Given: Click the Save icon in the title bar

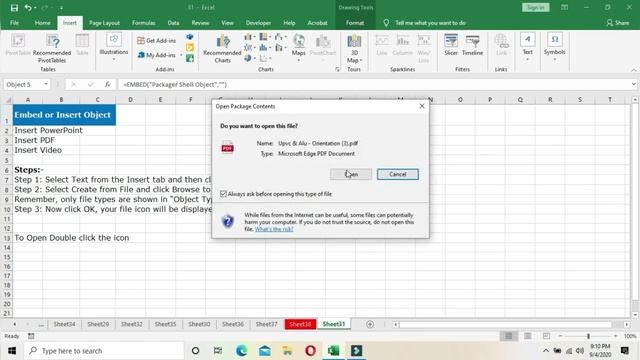Looking at the screenshot, I should pos(14,7).
